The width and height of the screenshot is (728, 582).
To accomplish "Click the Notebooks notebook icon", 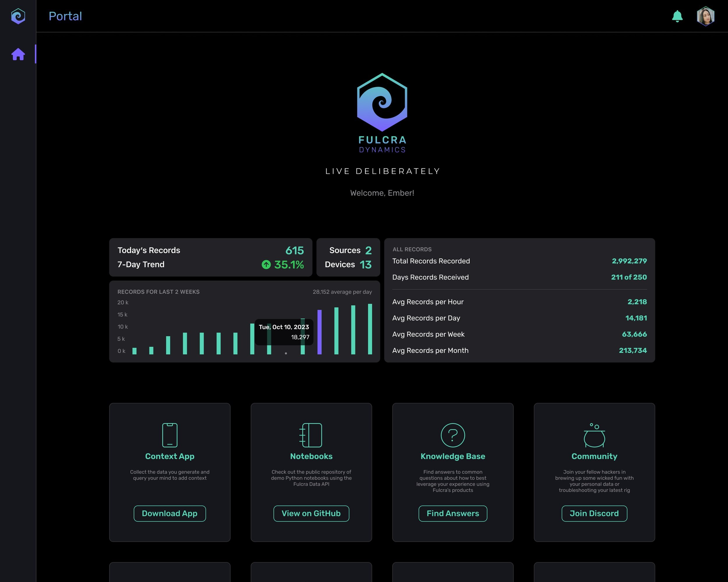I will [311, 435].
